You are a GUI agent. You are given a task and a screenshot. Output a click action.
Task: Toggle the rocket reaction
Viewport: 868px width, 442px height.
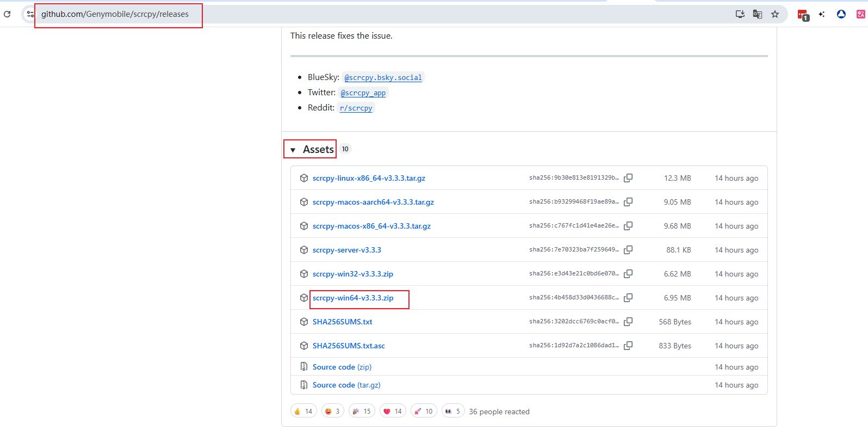click(x=423, y=411)
